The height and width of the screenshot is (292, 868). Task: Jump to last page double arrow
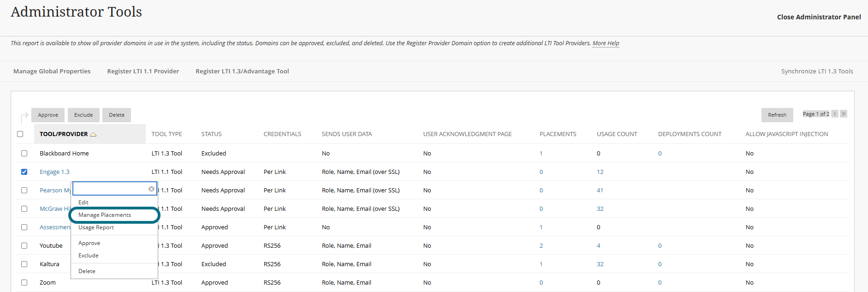(x=844, y=114)
